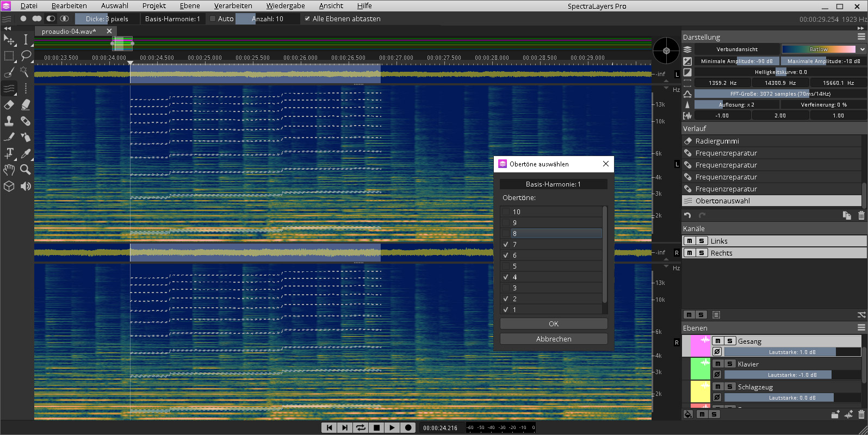Uncheck overtone 6 in the list

506,256
